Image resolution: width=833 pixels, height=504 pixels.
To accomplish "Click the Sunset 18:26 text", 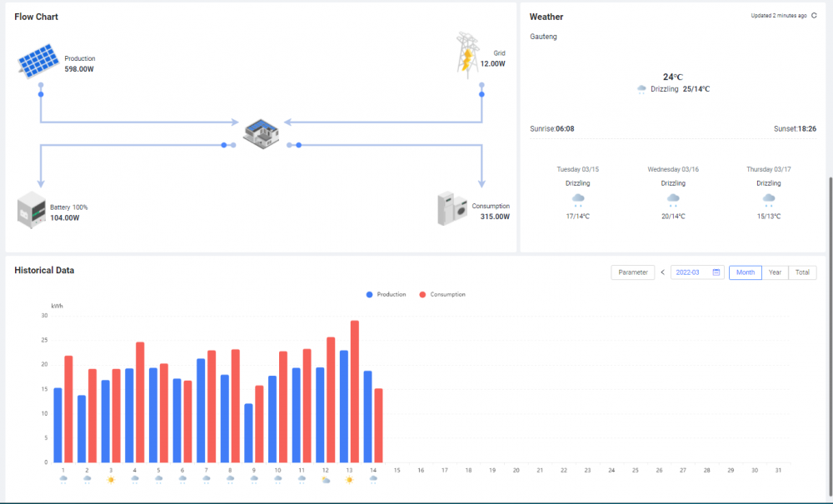I will click(x=795, y=128).
